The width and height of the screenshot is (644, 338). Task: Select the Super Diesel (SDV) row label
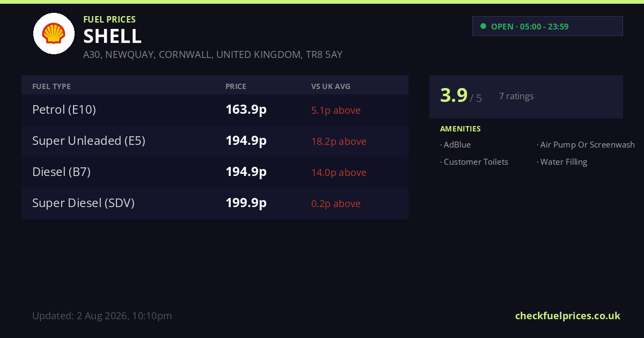tap(83, 203)
